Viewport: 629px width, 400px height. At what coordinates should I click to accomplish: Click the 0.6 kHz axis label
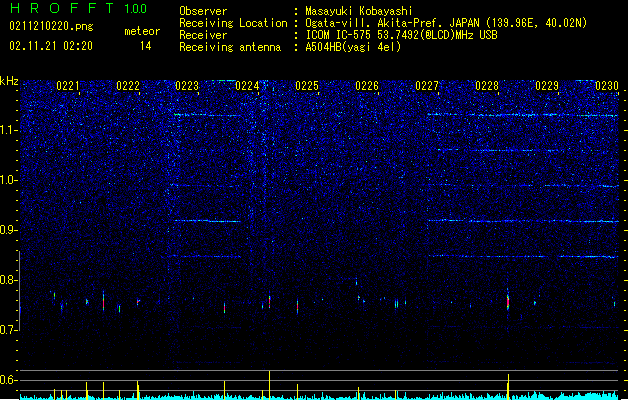point(9,380)
